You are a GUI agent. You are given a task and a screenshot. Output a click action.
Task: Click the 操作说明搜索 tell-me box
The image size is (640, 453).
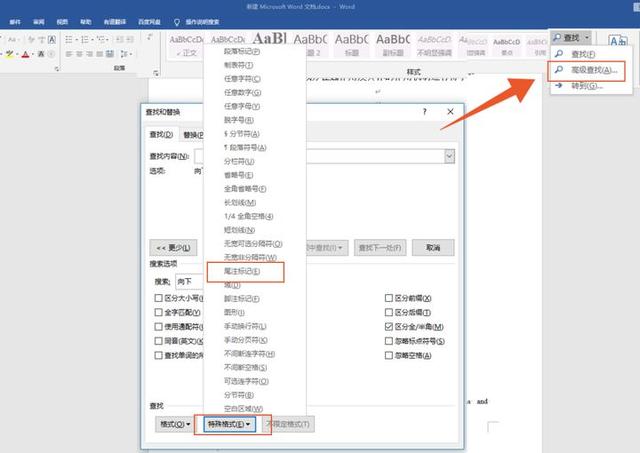[x=202, y=22]
